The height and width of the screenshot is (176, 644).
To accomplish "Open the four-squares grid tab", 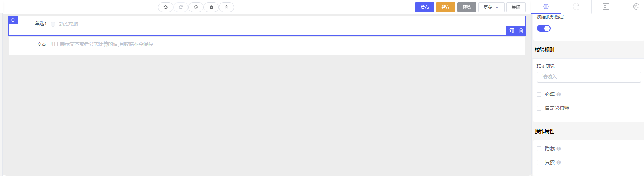I will (576, 7).
